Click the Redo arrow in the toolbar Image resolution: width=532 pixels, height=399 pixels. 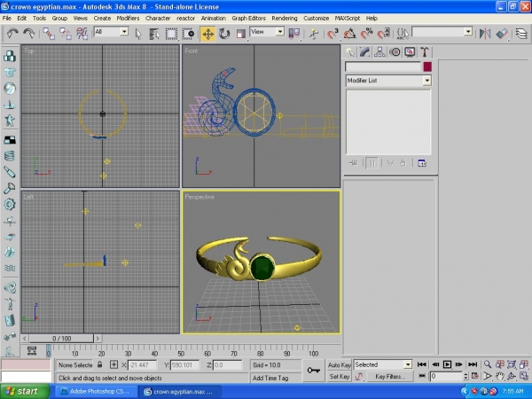coord(29,34)
